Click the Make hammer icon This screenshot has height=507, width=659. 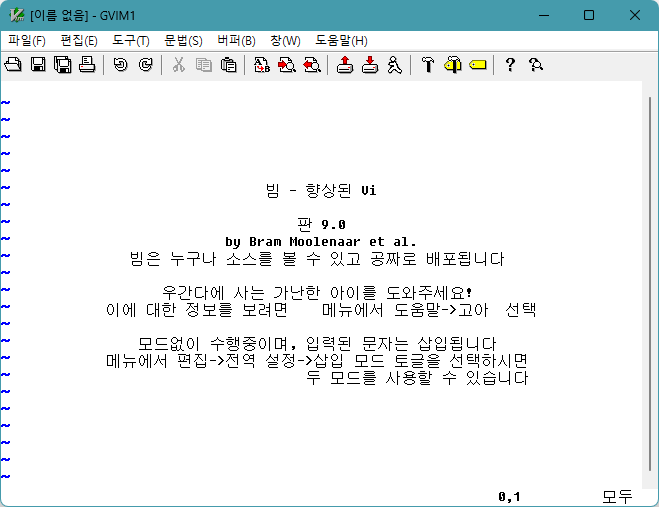(427, 65)
